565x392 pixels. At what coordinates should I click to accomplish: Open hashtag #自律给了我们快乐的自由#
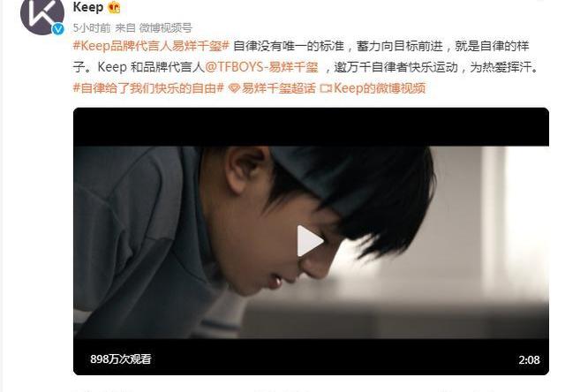point(148,88)
